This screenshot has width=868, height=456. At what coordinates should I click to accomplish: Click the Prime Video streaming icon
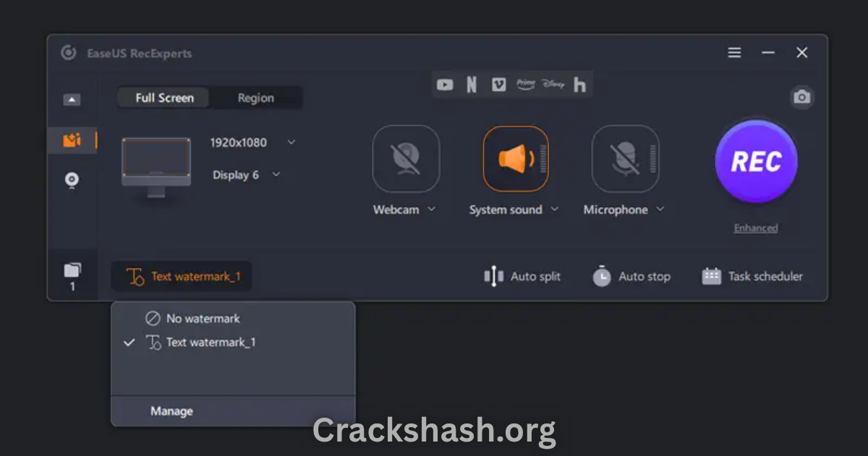click(x=525, y=84)
